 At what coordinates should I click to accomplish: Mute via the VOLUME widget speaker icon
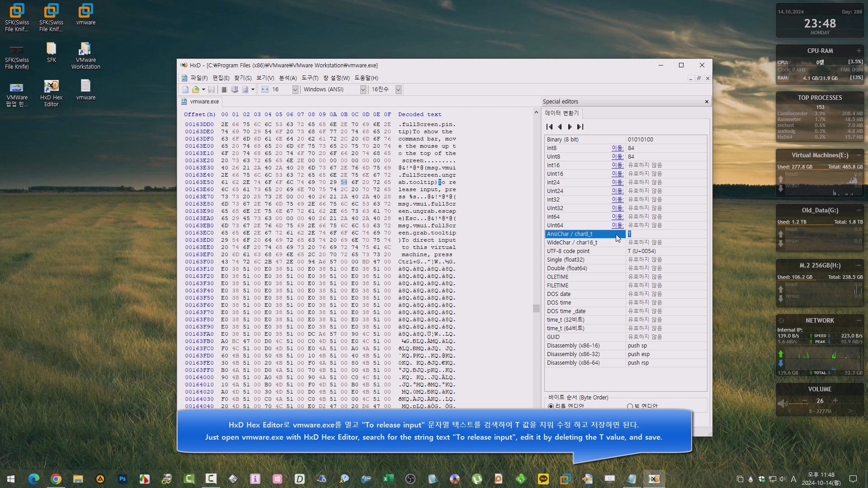[783, 403]
